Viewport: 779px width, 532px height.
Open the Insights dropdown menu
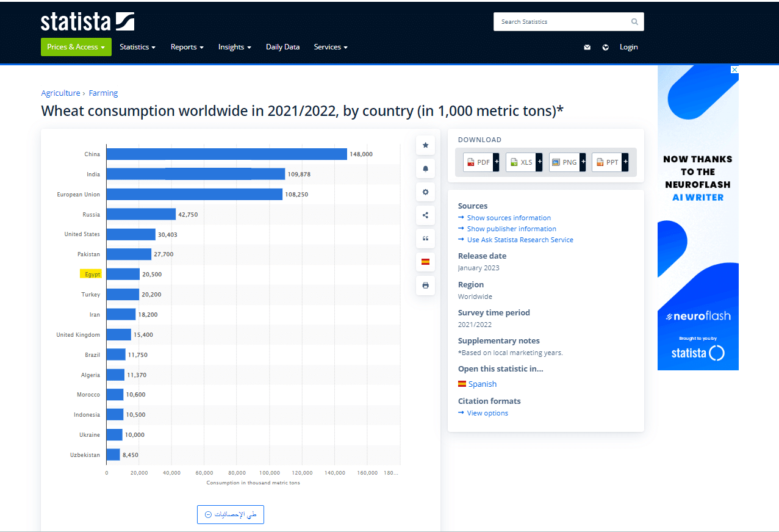click(x=234, y=47)
